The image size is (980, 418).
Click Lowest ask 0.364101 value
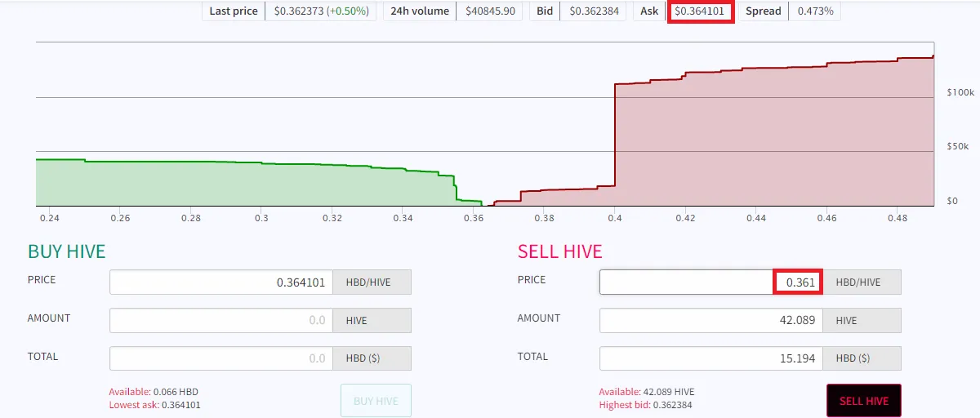coord(154,405)
